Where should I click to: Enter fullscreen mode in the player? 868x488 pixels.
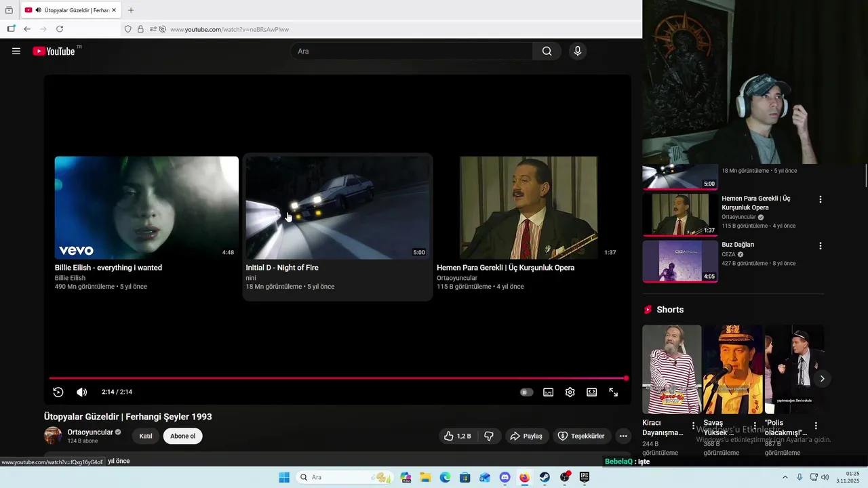613,392
